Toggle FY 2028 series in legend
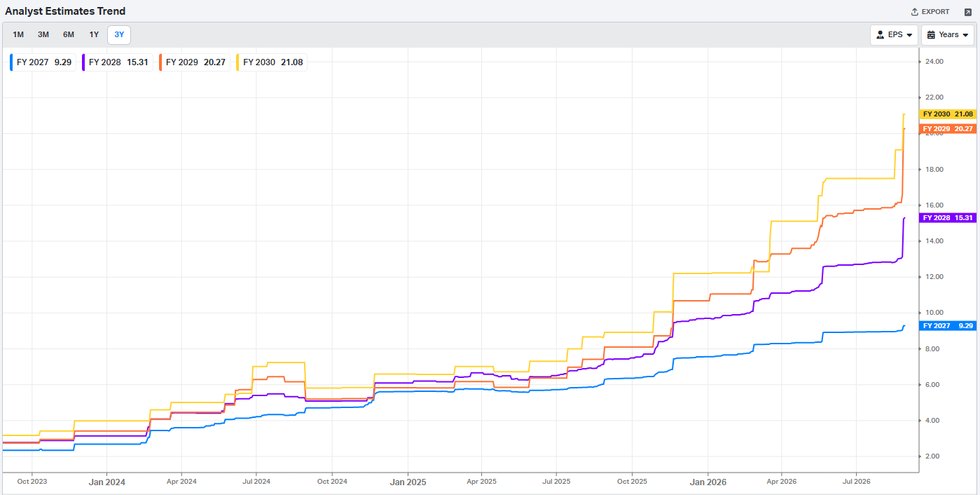This screenshot has height=495, width=980. 116,62
